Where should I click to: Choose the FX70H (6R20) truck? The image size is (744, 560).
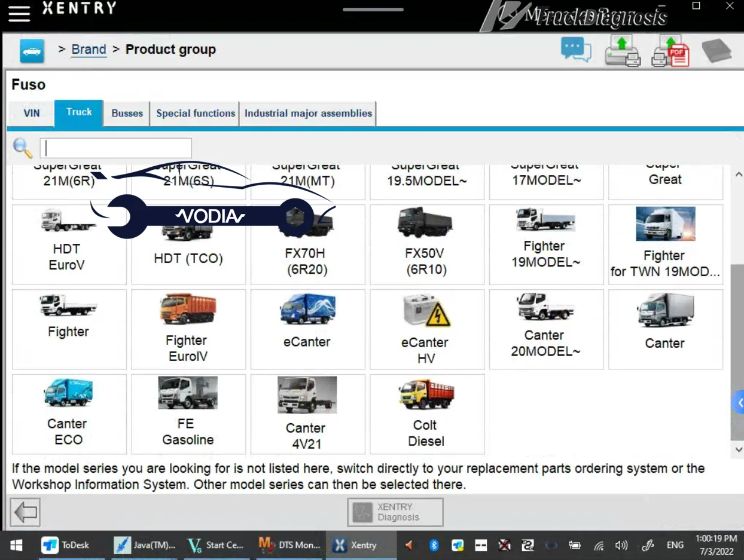tap(307, 244)
